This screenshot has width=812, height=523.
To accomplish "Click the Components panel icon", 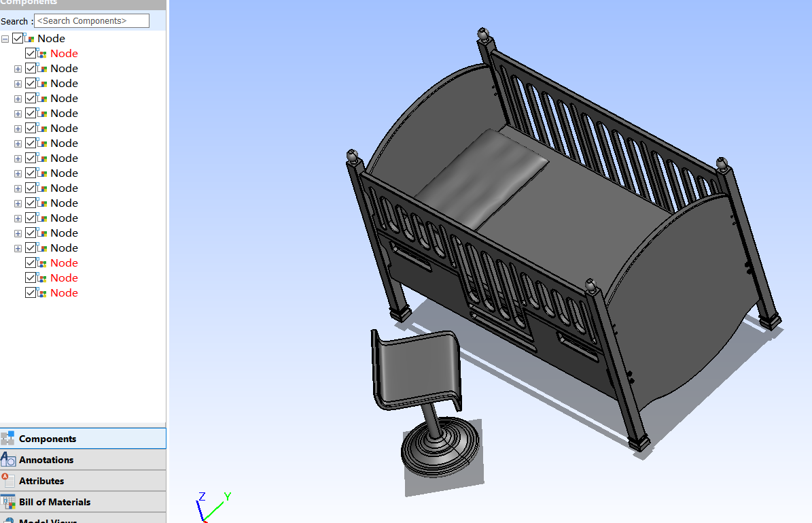I will (x=8, y=439).
